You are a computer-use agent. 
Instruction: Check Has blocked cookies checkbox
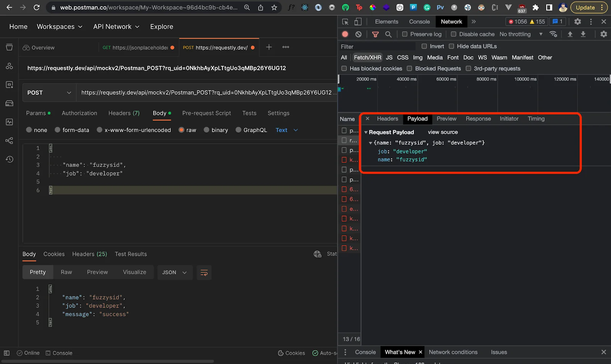click(x=344, y=68)
